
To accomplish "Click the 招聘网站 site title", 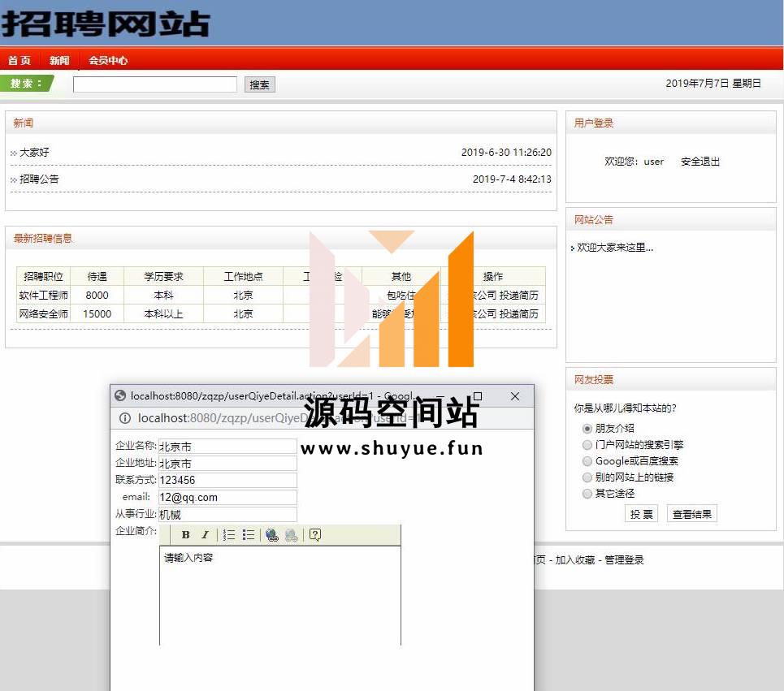I will pyautogui.click(x=106, y=24).
